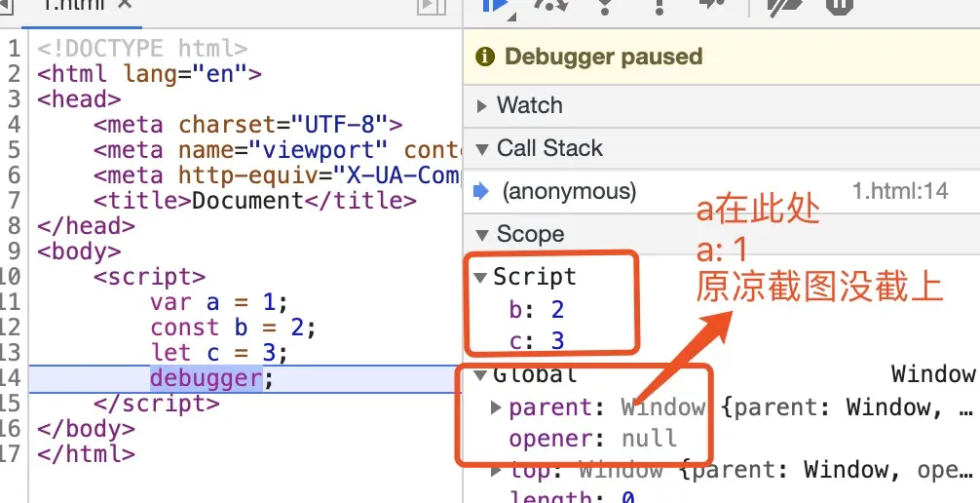Click the Debugger paused banner
The width and height of the screenshot is (980, 503).
tap(721, 57)
